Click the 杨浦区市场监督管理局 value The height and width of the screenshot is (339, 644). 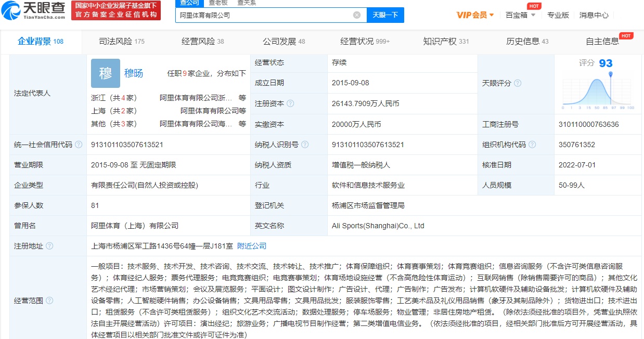[368, 205]
